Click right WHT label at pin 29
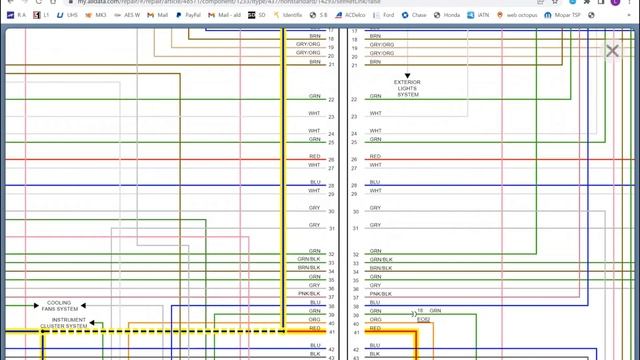 (376, 191)
